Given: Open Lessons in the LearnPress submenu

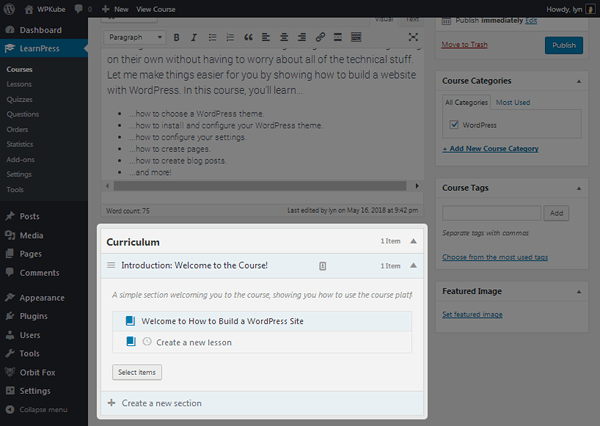Looking at the screenshot, I should coord(20,86).
